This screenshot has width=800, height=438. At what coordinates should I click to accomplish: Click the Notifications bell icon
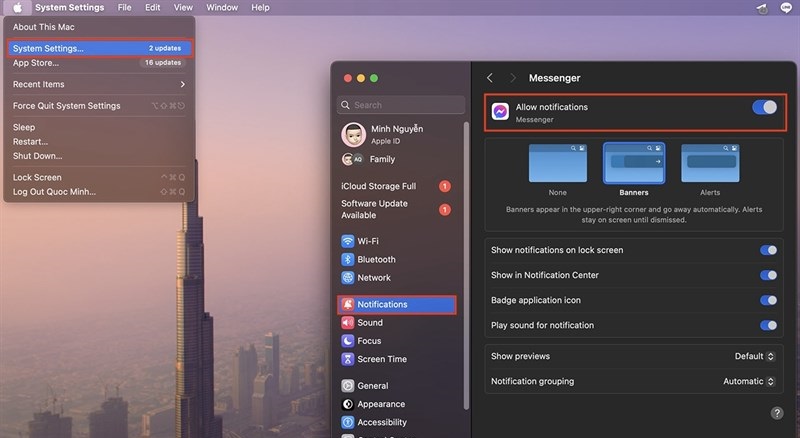pos(347,304)
